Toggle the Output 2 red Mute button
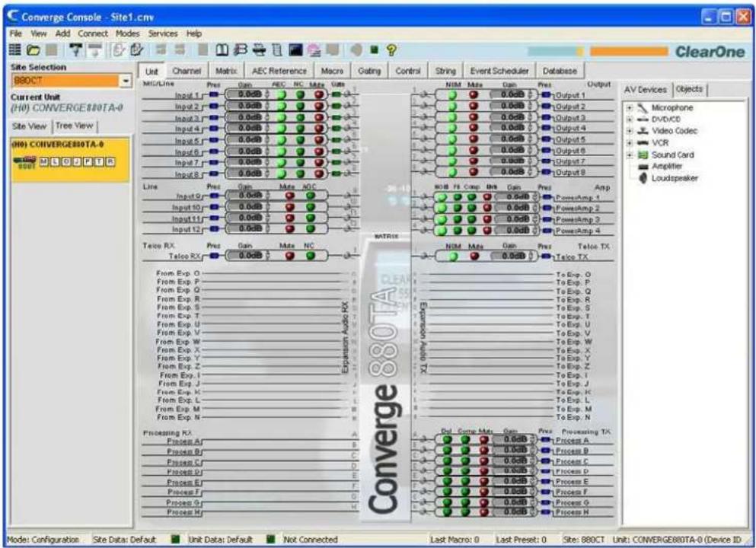Image resolution: width=756 pixels, height=548 pixels. click(x=474, y=106)
